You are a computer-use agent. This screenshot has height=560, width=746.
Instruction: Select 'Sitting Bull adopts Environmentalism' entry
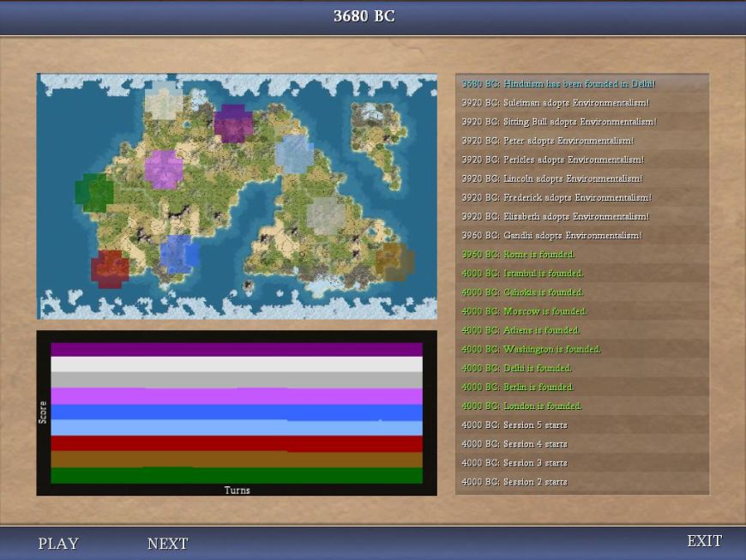[x=582, y=122]
